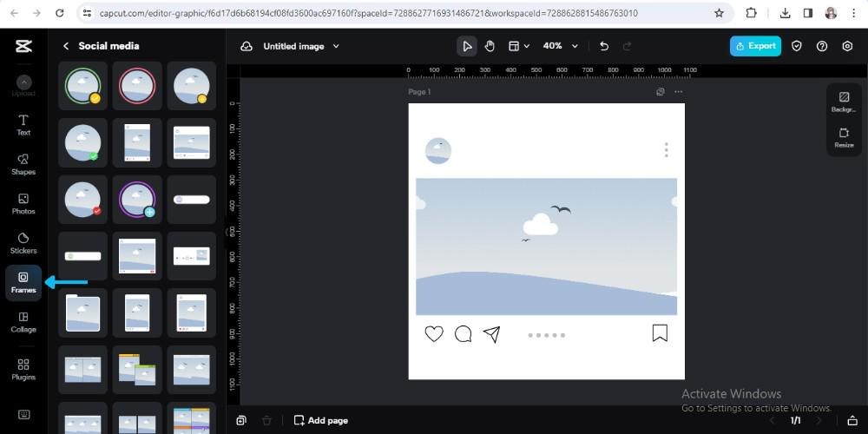This screenshot has width=868, height=434.
Task: Open the Stickers panel
Action: coord(23,243)
